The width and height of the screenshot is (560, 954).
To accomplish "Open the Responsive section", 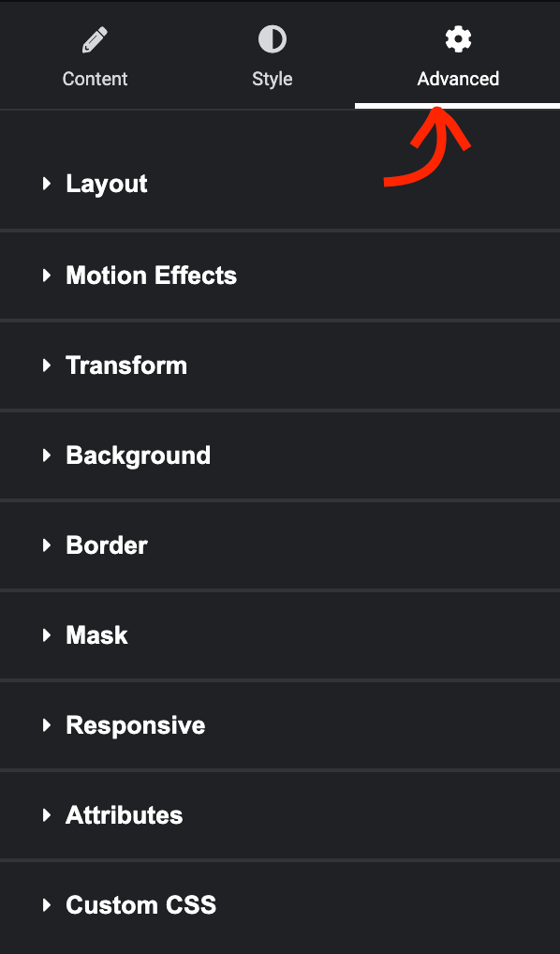I will pos(49,725).
